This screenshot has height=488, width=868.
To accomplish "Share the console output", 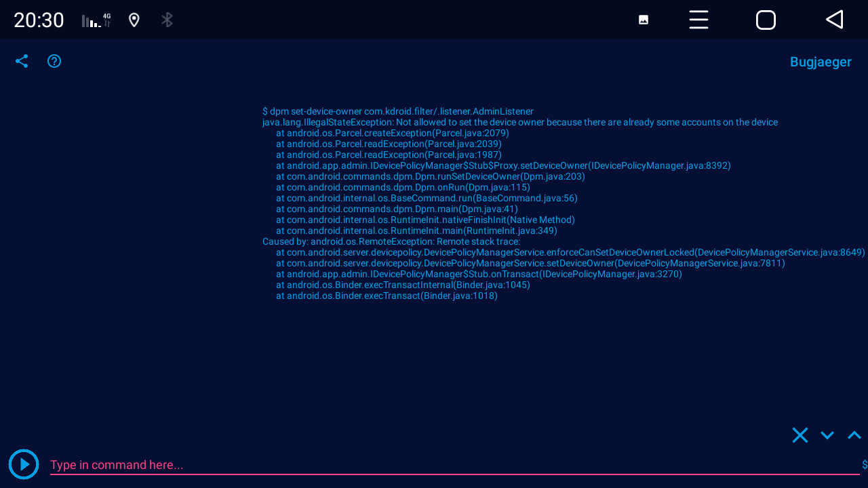I will pos(22,61).
